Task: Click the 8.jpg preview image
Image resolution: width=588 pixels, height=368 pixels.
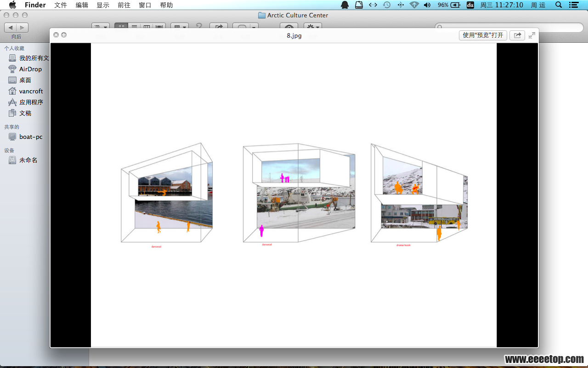Action: (294, 195)
